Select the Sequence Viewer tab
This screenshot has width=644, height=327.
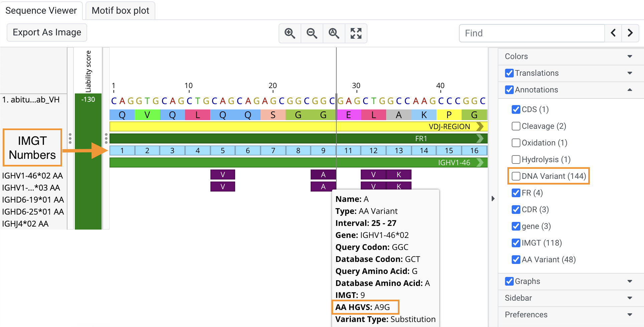[41, 10]
